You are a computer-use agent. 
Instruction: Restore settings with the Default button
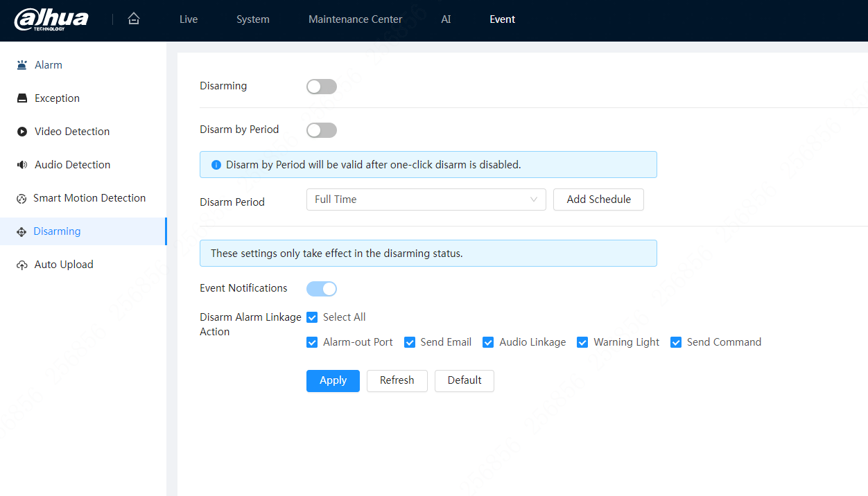coord(464,380)
